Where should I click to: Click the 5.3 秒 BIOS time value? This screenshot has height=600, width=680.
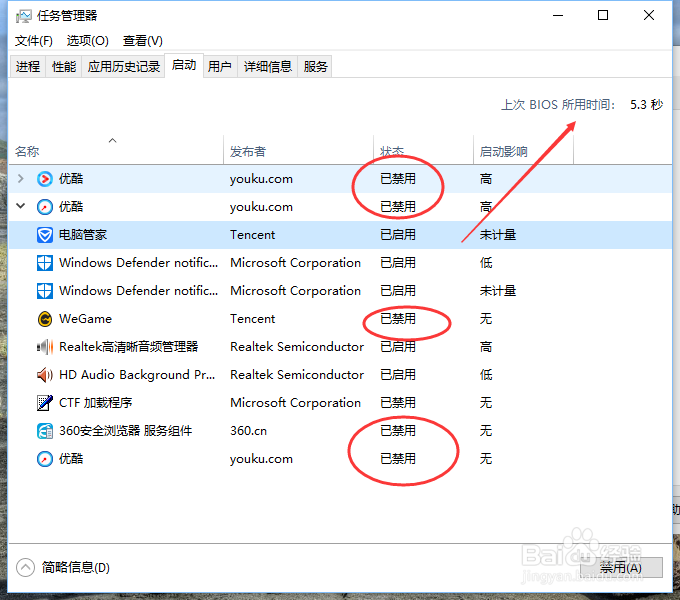pos(647,104)
